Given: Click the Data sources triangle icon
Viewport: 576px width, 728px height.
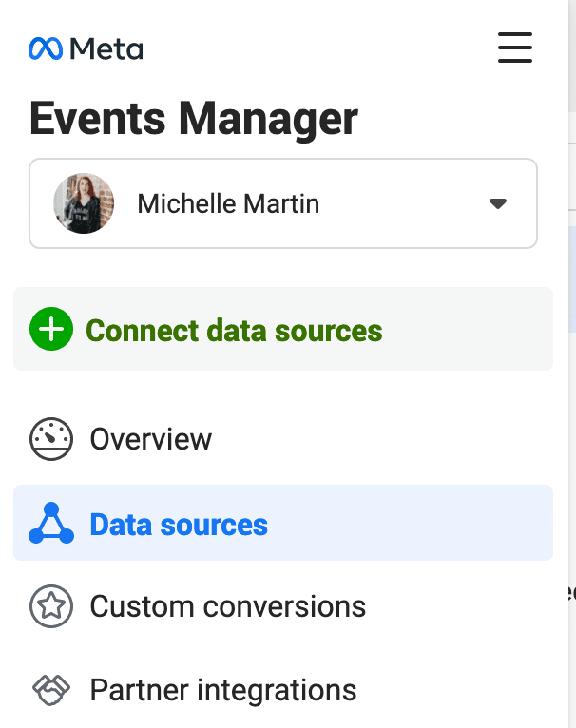Looking at the screenshot, I should pos(51,524).
